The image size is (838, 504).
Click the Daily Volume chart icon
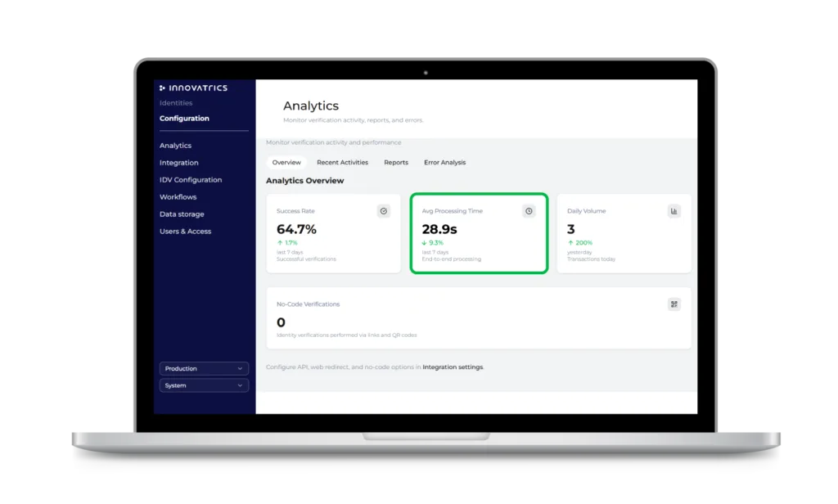tap(674, 211)
